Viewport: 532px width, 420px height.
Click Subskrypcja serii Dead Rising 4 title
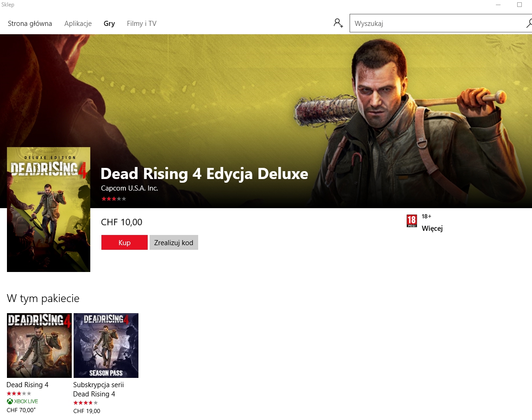pos(99,389)
